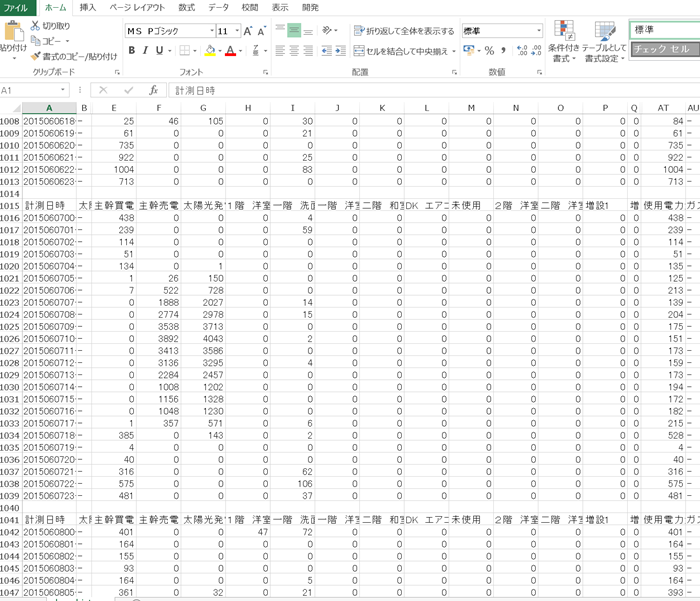Click the Increase Decimal icon
Viewport: 700px width, 601px height.
point(521,50)
